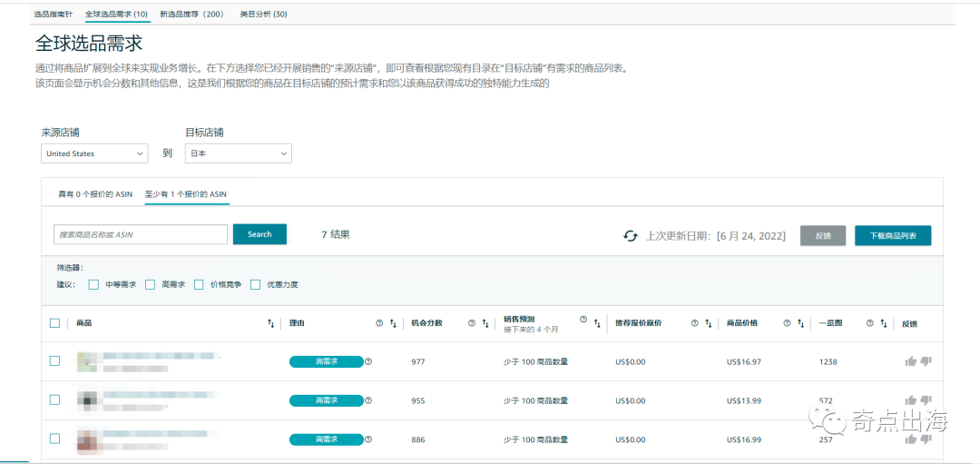Sort by 推荐报价赢价 column arrows
The height and width of the screenshot is (464, 980).
(x=708, y=323)
